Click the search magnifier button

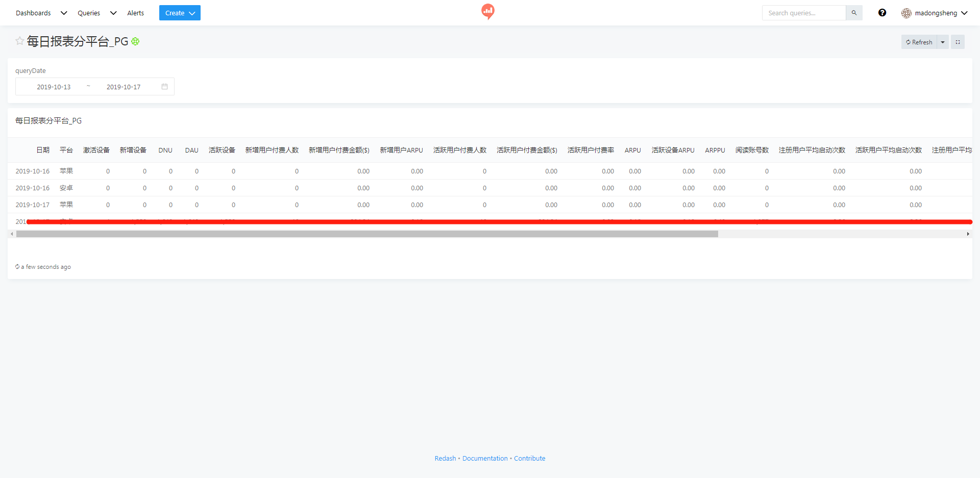click(854, 13)
